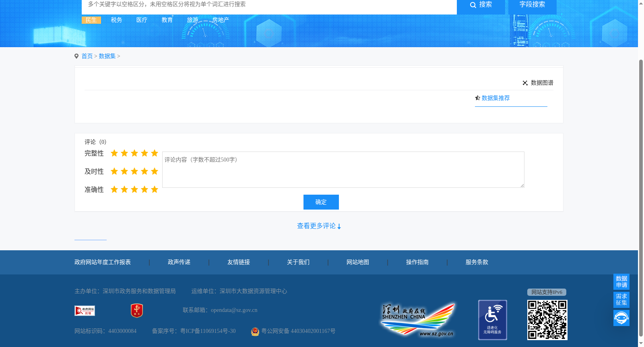Click the comment content text area
This screenshot has width=644, height=347.
click(343, 170)
